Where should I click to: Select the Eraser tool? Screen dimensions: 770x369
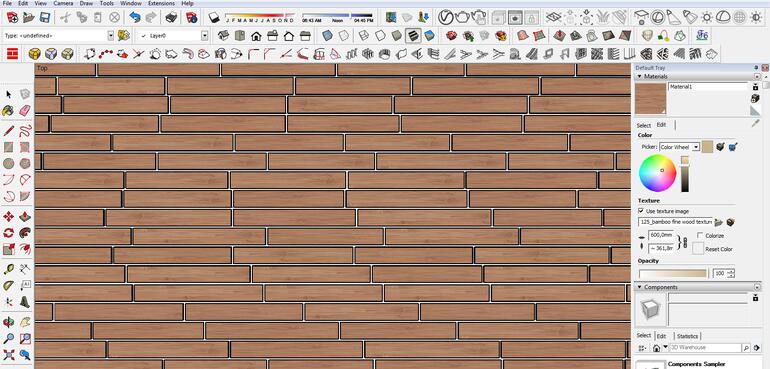point(25,111)
